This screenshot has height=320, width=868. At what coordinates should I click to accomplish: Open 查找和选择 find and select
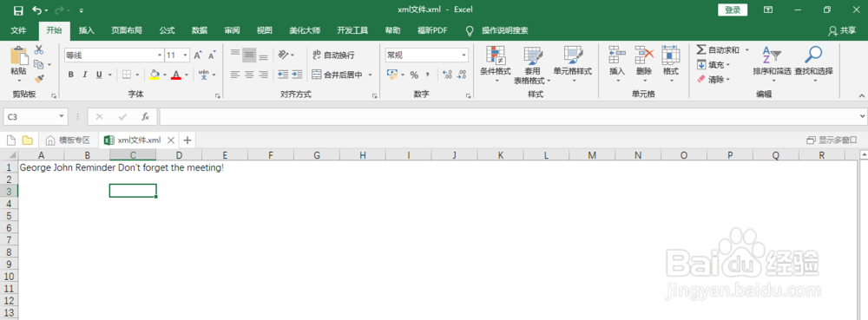point(814,65)
